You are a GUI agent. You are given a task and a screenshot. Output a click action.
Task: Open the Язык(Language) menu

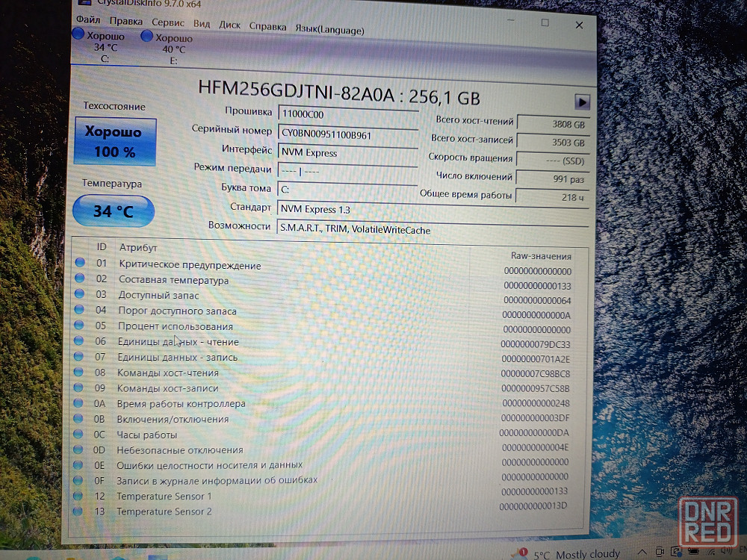[329, 30]
